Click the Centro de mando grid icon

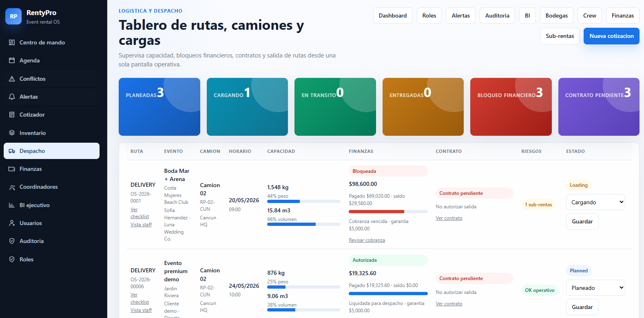coord(12,42)
